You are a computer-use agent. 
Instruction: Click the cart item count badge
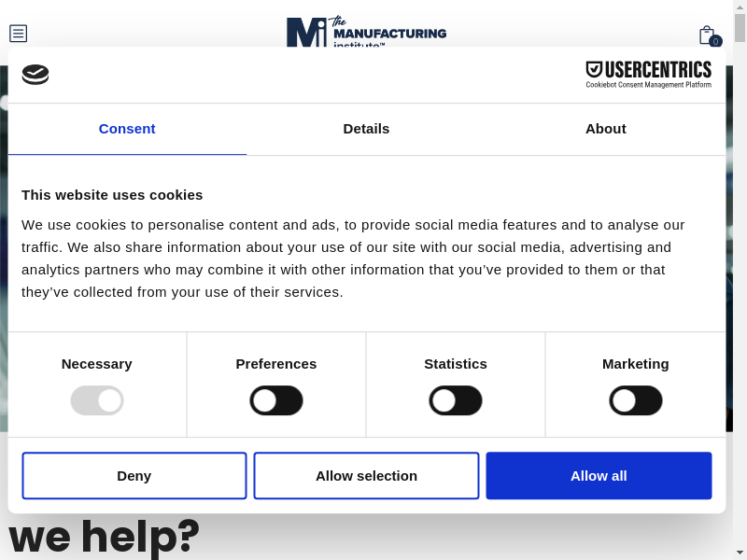point(715,41)
